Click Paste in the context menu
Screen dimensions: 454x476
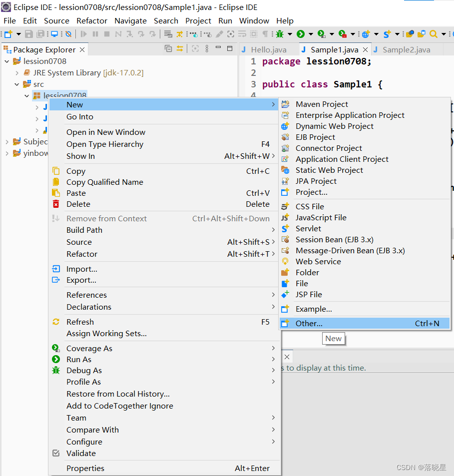pyautogui.click(x=164, y=193)
